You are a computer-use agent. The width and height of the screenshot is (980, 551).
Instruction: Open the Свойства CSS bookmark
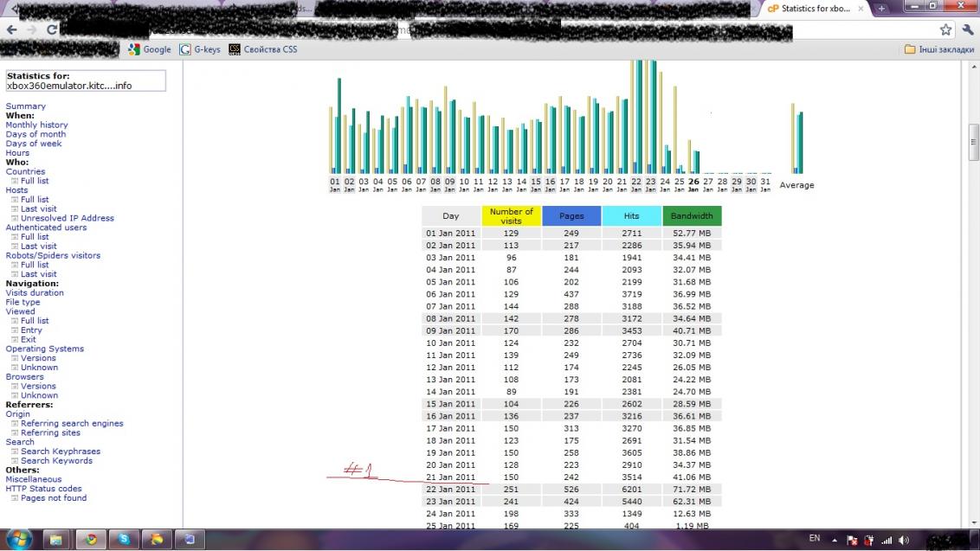[263, 49]
